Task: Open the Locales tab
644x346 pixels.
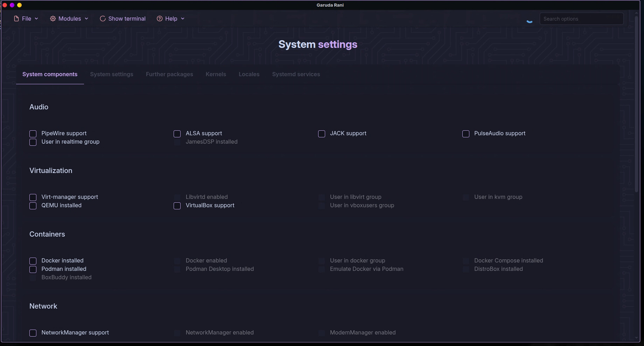Action: (249, 74)
